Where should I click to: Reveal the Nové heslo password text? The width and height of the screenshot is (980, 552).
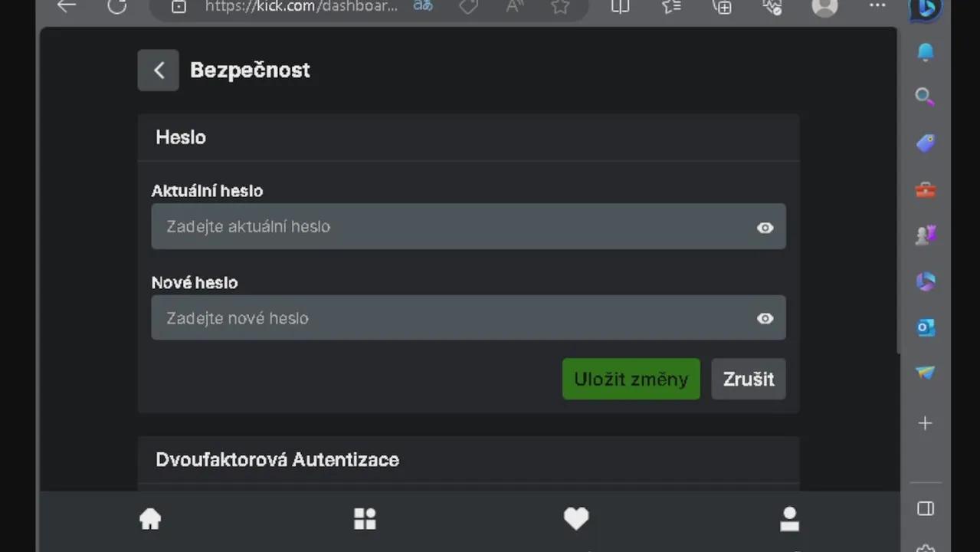[765, 319]
